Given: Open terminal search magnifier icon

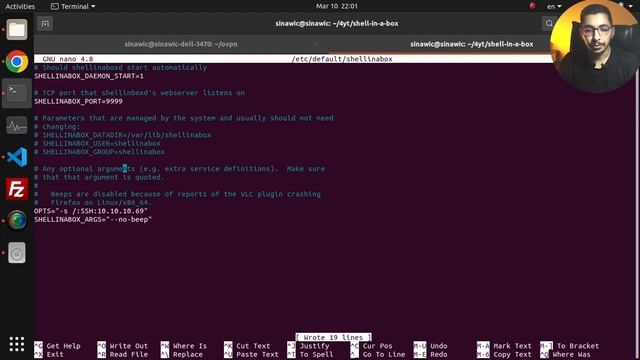Looking at the screenshot, I should pyautogui.click(x=549, y=24).
